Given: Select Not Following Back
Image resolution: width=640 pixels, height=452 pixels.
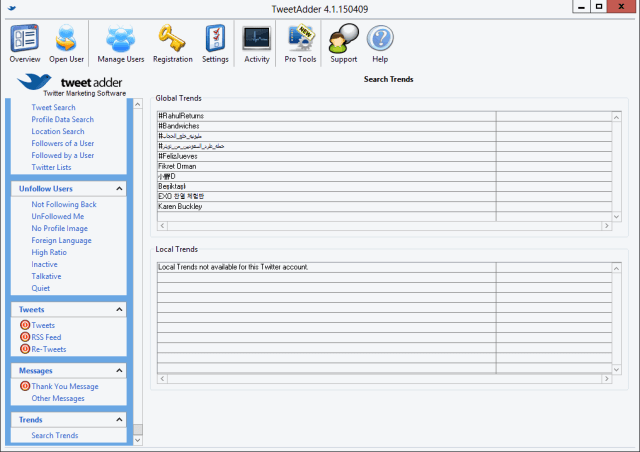Looking at the screenshot, I should point(64,204).
